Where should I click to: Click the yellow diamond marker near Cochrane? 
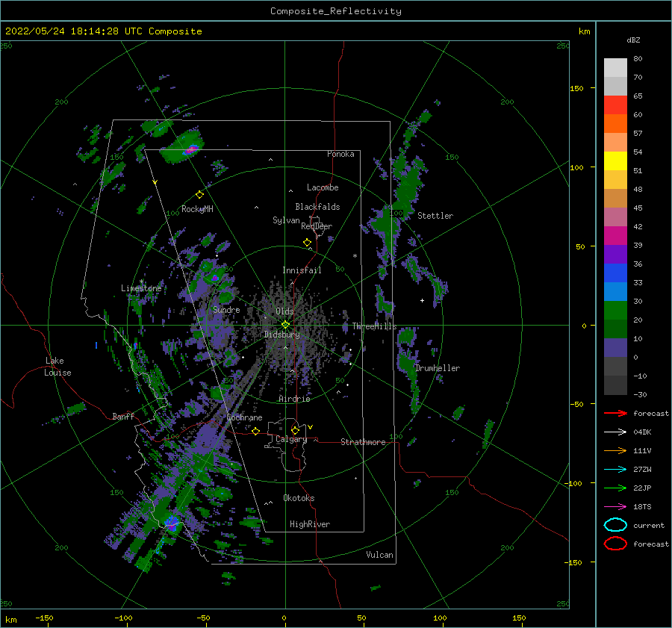pyautogui.click(x=256, y=431)
